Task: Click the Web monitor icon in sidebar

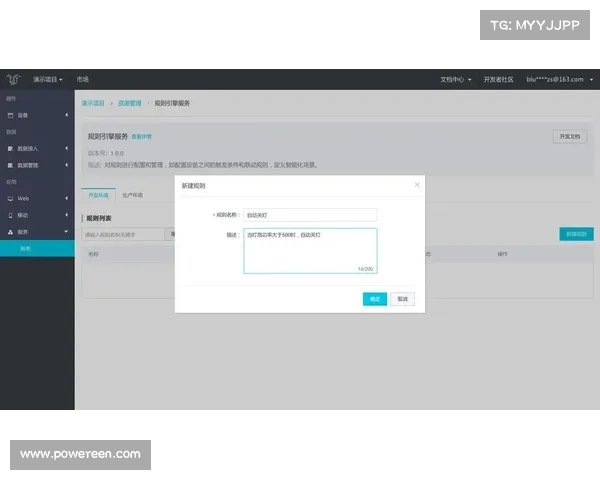Action: coord(10,199)
